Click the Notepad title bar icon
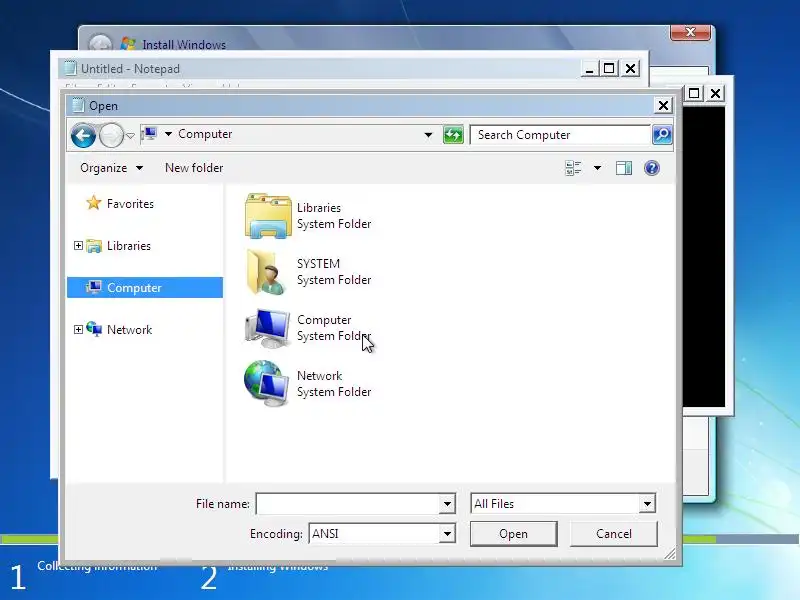The width and height of the screenshot is (800, 600). (70, 68)
